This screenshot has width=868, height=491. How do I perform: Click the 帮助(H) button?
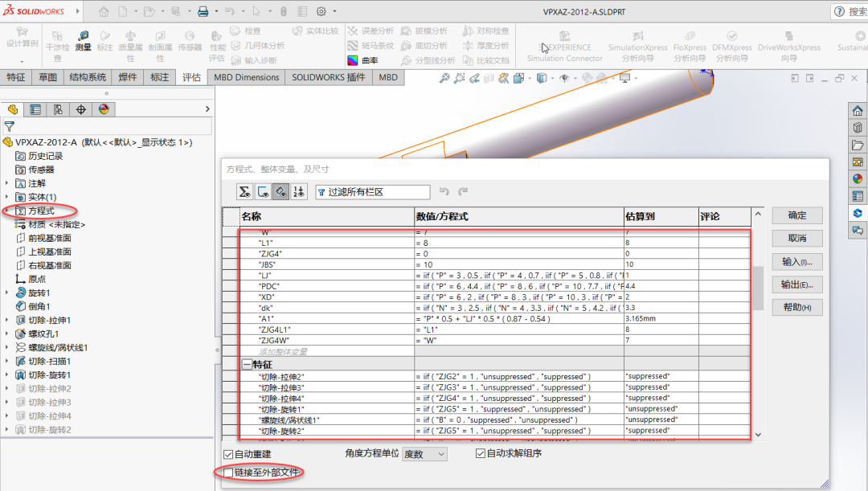tap(797, 308)
